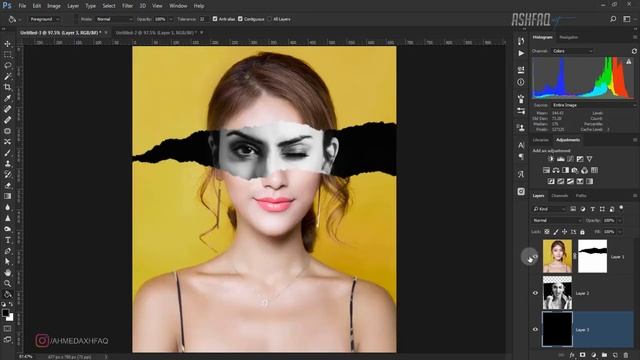This screenshot has height=360, width=640.
Task: Add a Levels adjustment
Action: (x=561, y=159)
